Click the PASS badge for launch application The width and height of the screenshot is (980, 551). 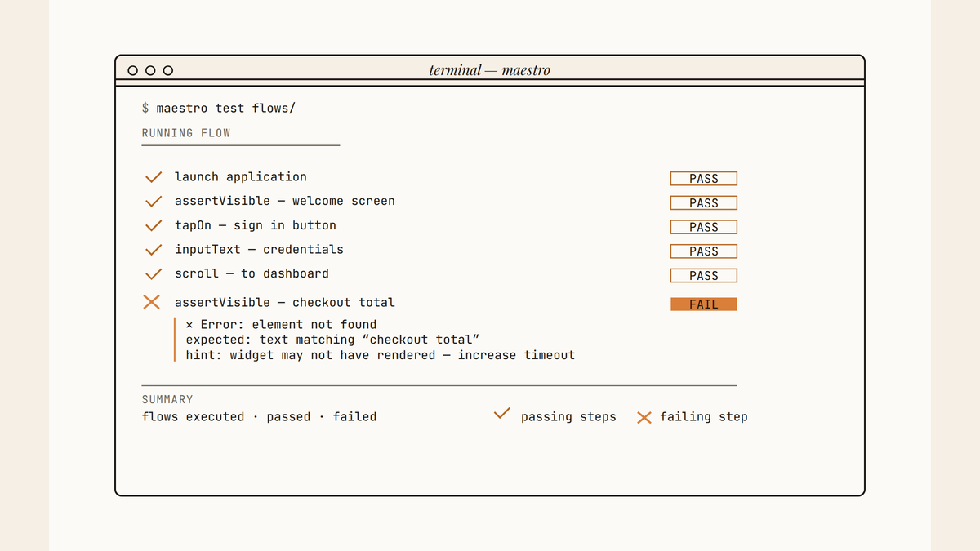click(704, 178)
